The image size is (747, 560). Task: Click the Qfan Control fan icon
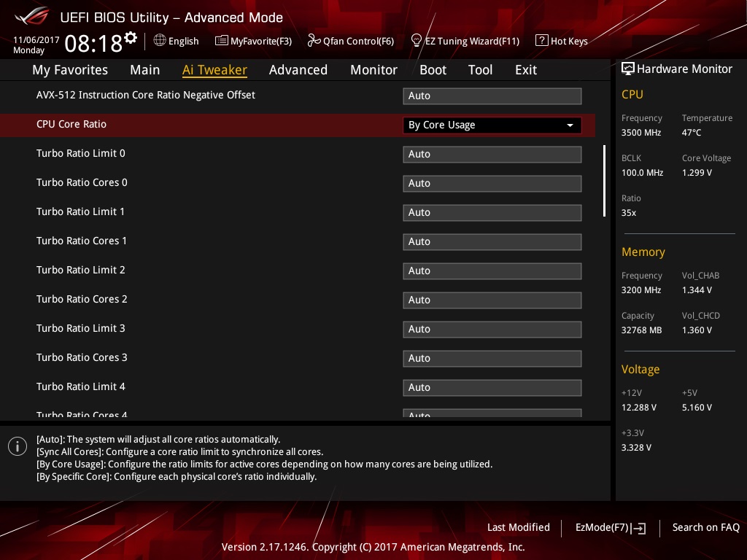314,41
